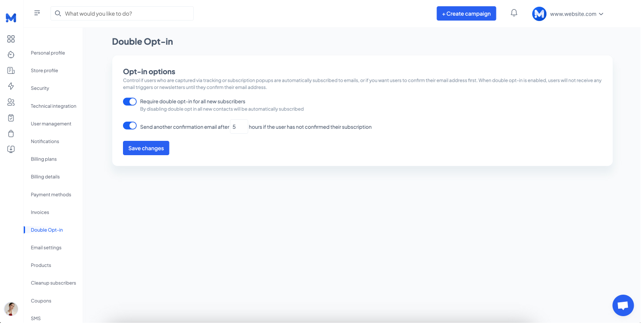Open the dashboard grid icon in sidebar
The width and height of the screenshot is (644, 330).
click(11, 39)
